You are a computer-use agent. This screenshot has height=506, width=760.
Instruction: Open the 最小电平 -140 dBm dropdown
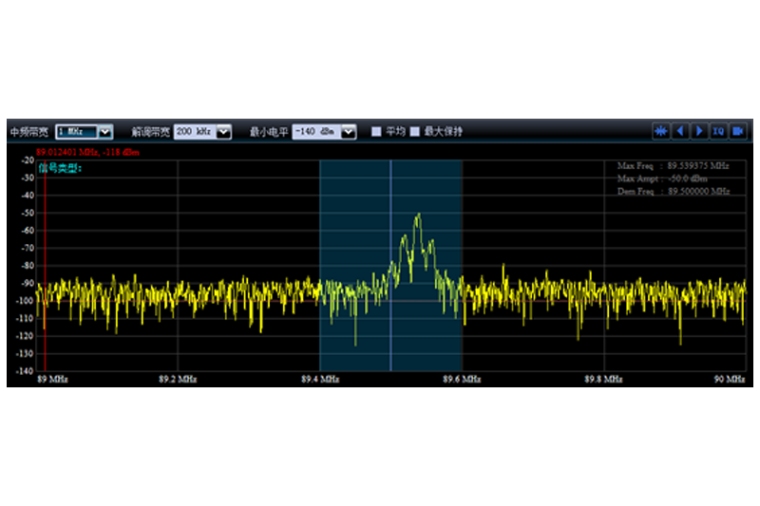click(x=348, y=131)
